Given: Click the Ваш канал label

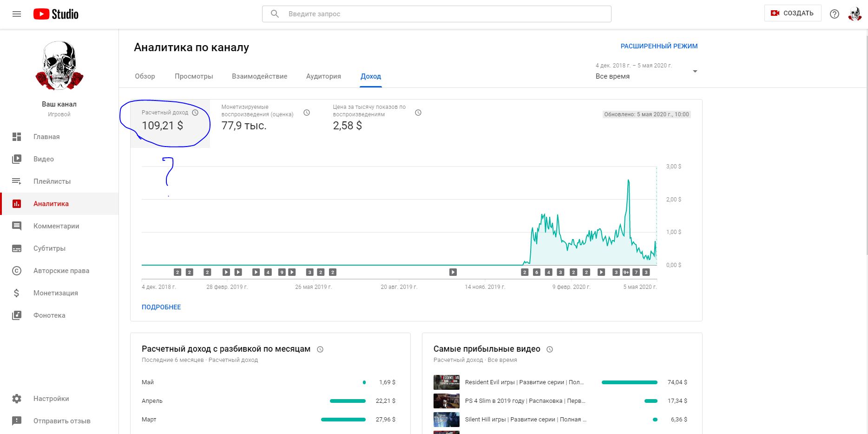Looking at the screenshot, I should (59, 104).
